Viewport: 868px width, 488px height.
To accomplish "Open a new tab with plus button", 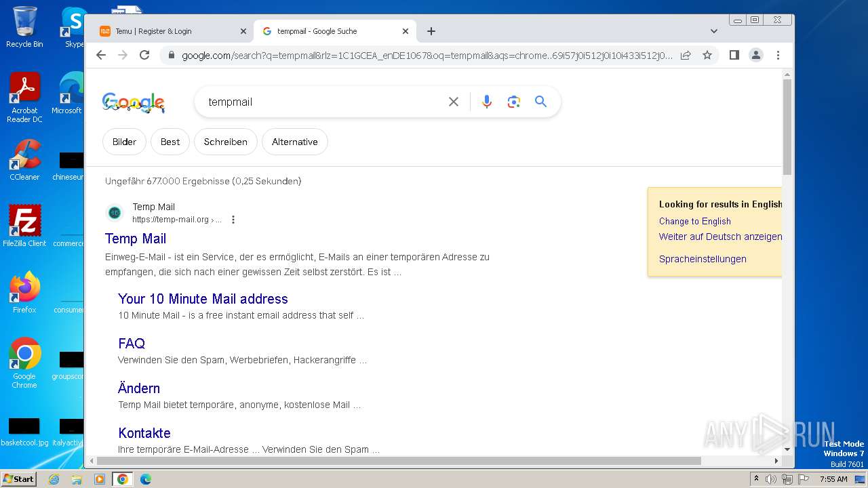I will tap(431, 31).
